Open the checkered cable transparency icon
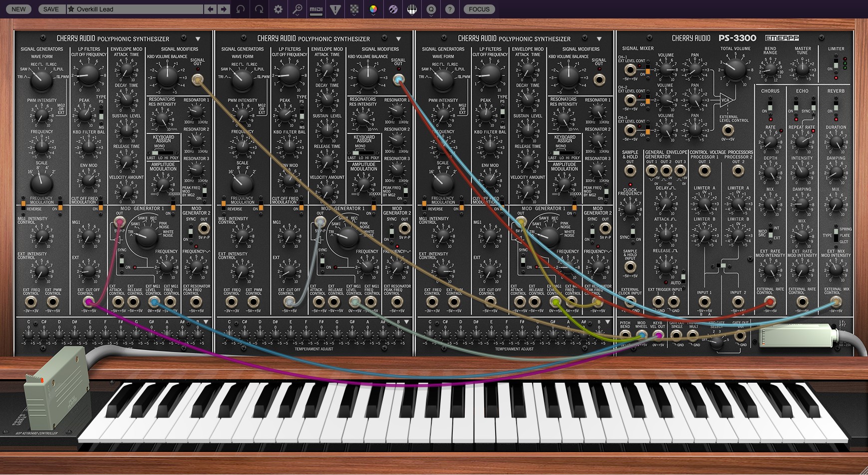The width and height of the screenshot is (868, 475). (354, 9)
